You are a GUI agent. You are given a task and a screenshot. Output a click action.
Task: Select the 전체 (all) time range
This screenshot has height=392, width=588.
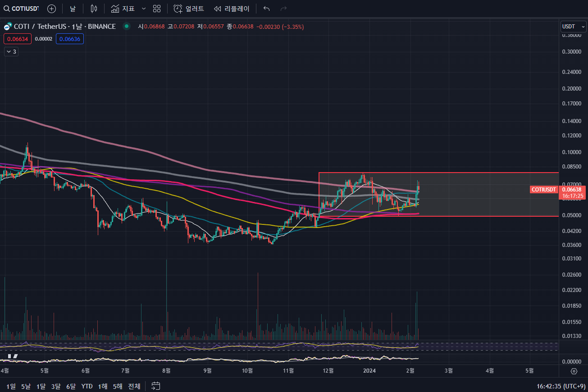click(134, 386)
